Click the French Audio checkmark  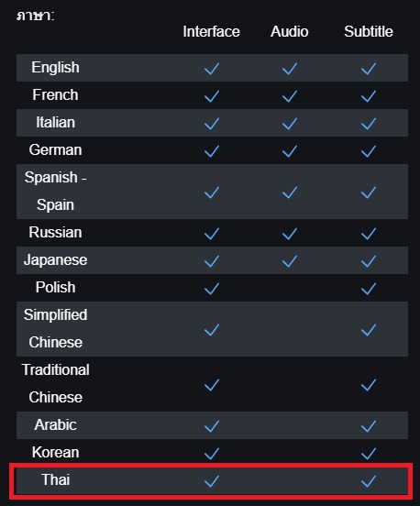pyautogui.click(x=290, y=96)
